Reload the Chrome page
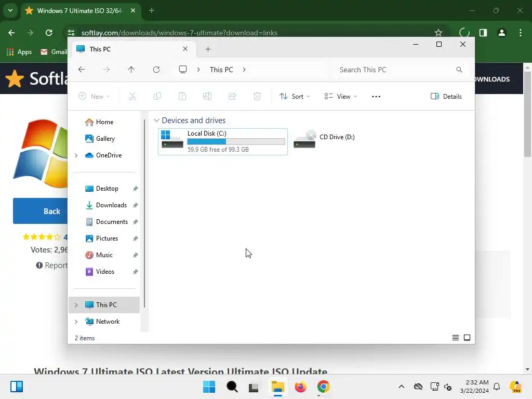This screenshot has width=532, height=399. pyautogui.click(x=49, y=33)
